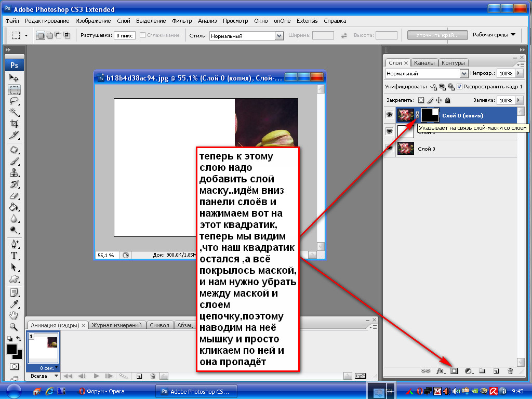Select the Slice tool
532x399 pixels.
(14, 135)
